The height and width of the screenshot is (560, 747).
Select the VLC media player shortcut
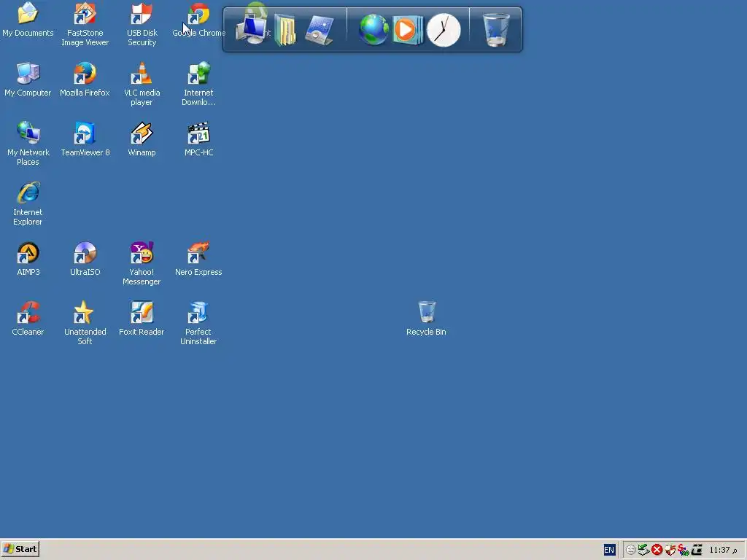coord(142,85)
